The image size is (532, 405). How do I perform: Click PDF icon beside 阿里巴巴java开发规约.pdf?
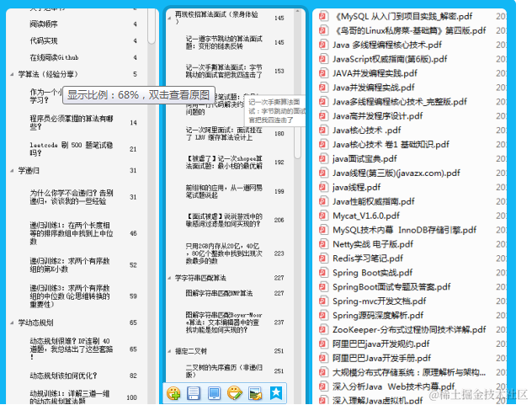(323, 344)
